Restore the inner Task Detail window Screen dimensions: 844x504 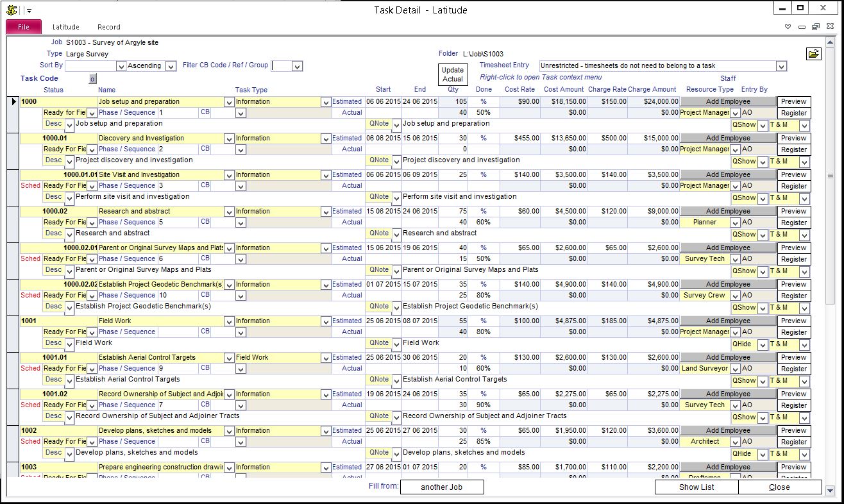(815, 27)
